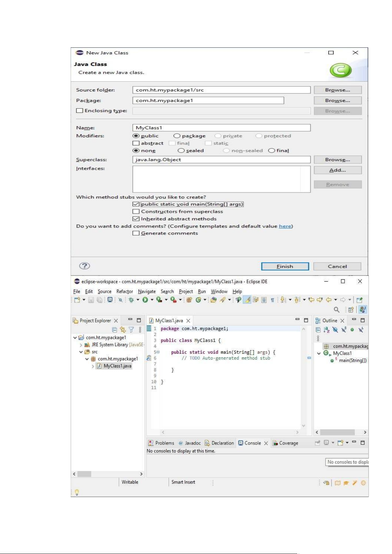Switch to the Problems tab
Image resolution: width=392 pixels, height=554 pixels.
161,443
